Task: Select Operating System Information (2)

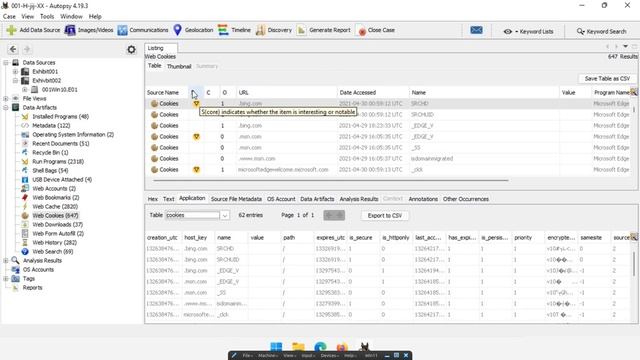Action: [73, 135]
